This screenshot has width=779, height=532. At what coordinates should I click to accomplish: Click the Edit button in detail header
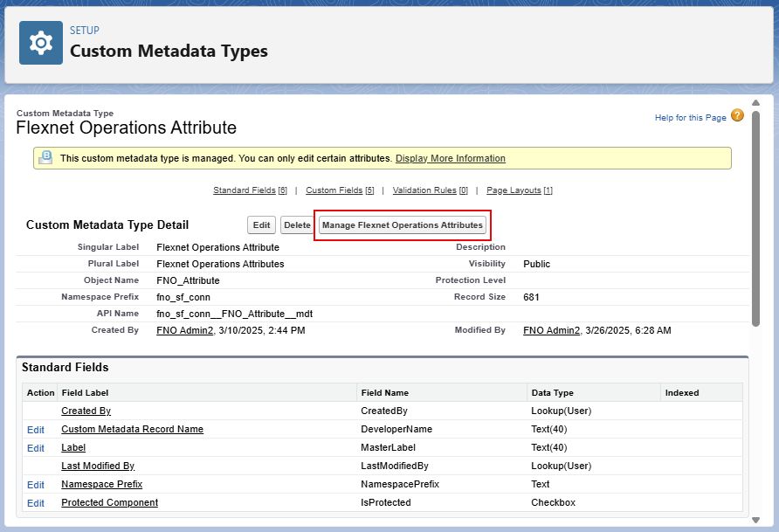[261, 225]
